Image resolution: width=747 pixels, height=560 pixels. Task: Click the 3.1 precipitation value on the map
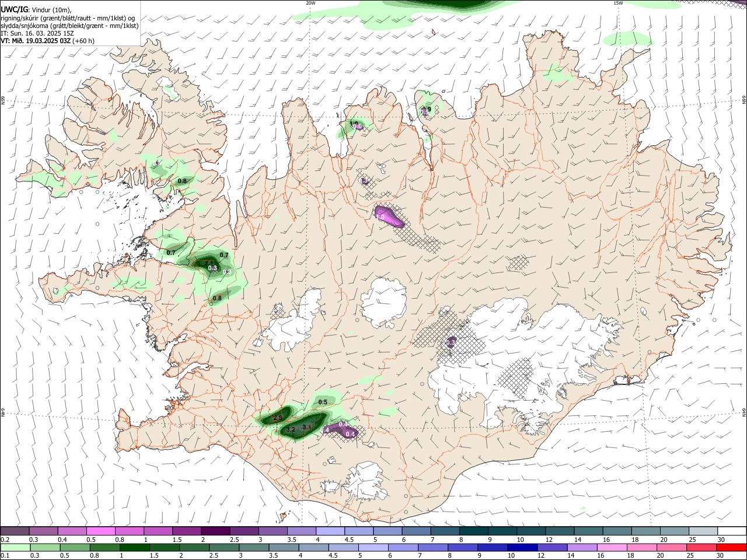[308, 427]
